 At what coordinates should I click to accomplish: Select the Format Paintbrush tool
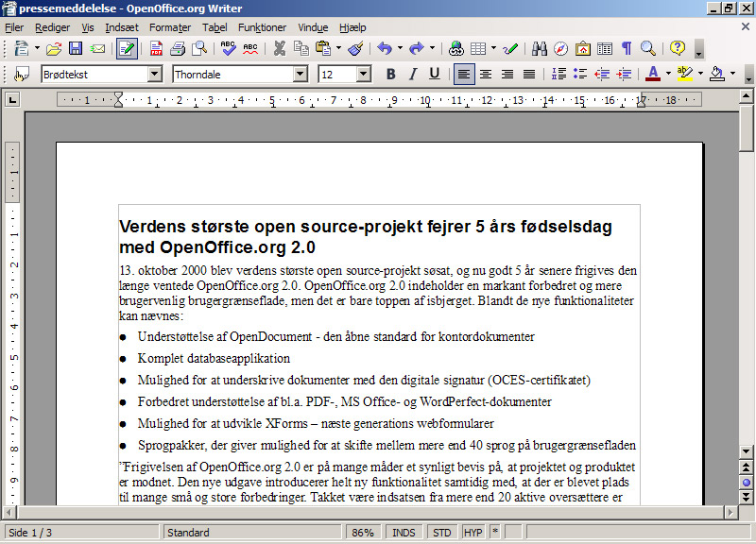pos(356,49)
